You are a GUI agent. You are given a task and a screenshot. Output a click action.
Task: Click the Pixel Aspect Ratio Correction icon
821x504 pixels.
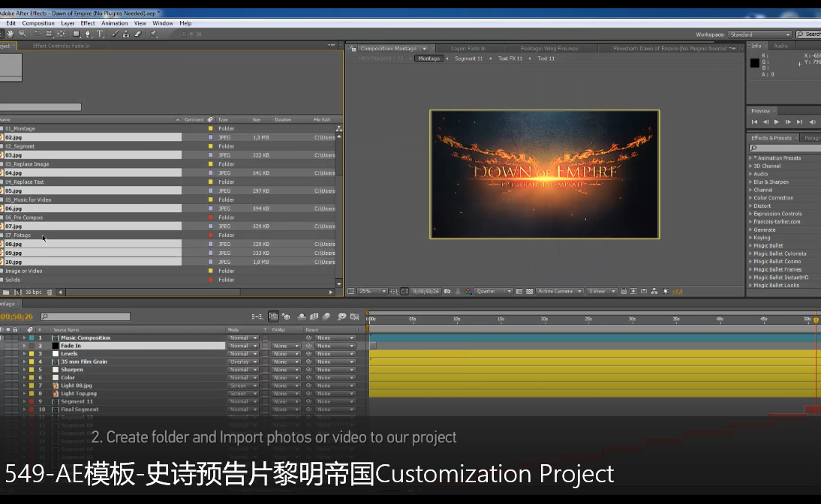624,292
